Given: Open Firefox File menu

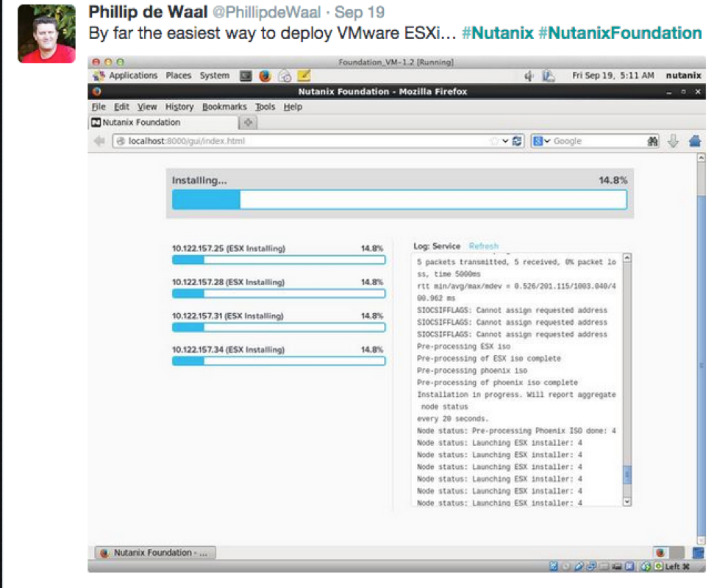Looking at the screenshot, I should 99,107.
